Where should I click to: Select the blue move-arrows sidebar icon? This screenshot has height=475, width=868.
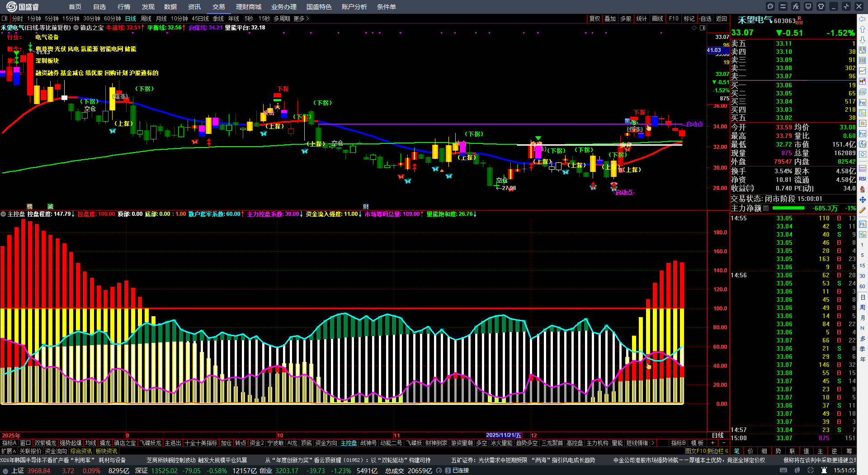863,199
